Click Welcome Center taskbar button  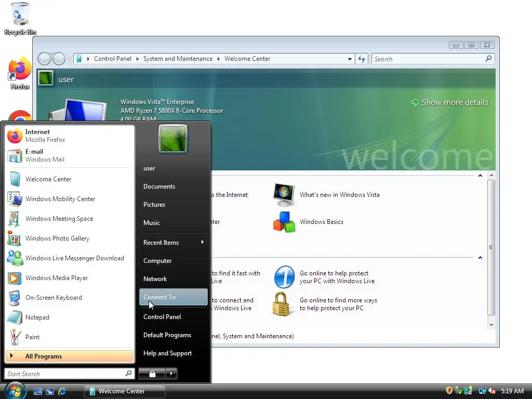coord(124,391)
